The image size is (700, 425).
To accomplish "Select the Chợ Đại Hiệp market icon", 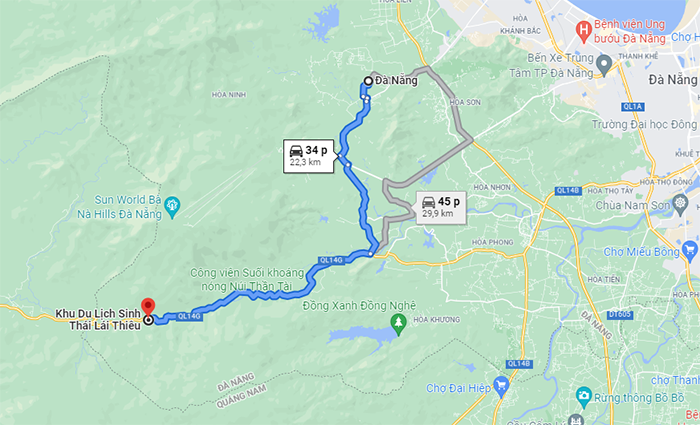I will point(501,386).
